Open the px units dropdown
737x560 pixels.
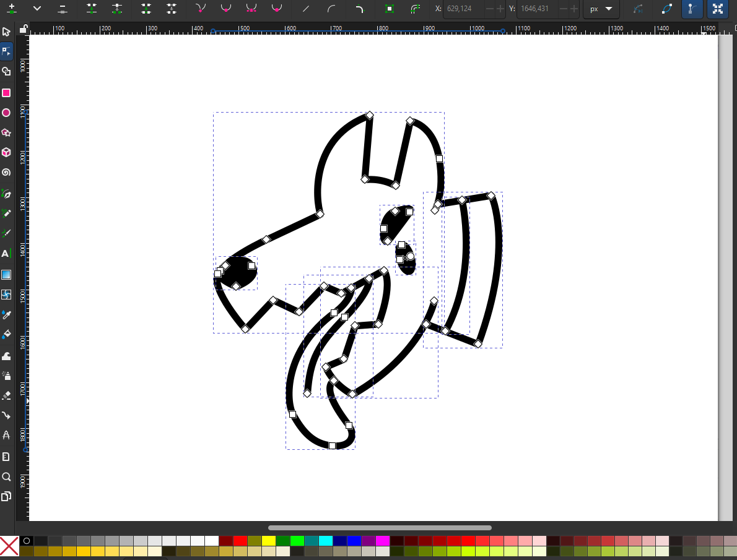click(601, 9)
